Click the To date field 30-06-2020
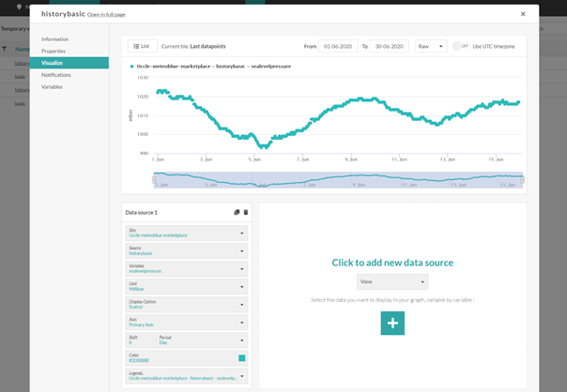The image size is (567, 392). 389,46
